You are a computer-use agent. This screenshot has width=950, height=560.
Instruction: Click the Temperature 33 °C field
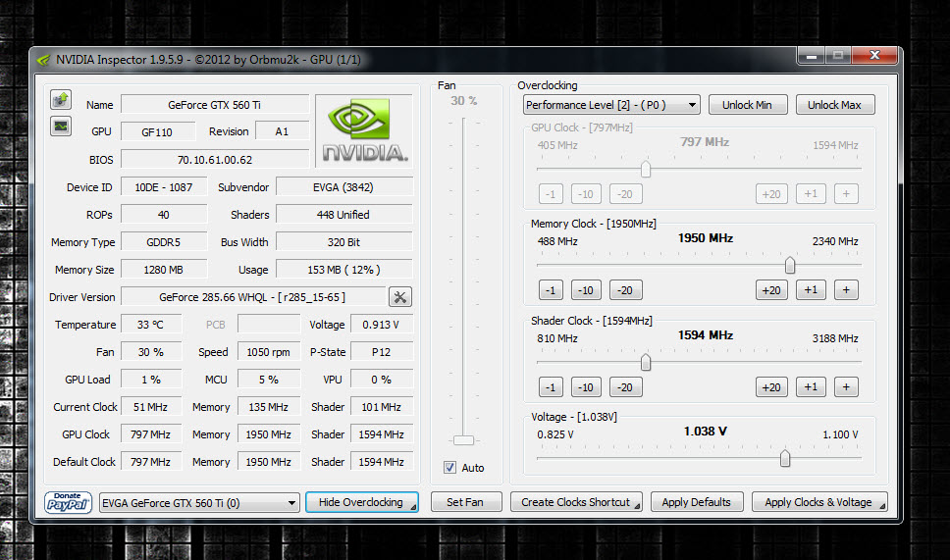(151, 325)
